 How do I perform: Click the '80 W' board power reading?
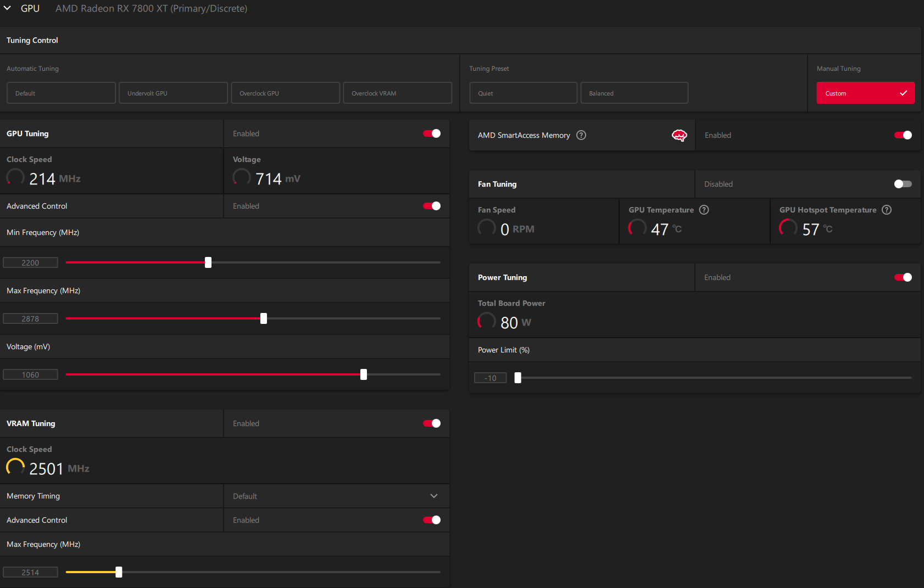pos(516,322)
